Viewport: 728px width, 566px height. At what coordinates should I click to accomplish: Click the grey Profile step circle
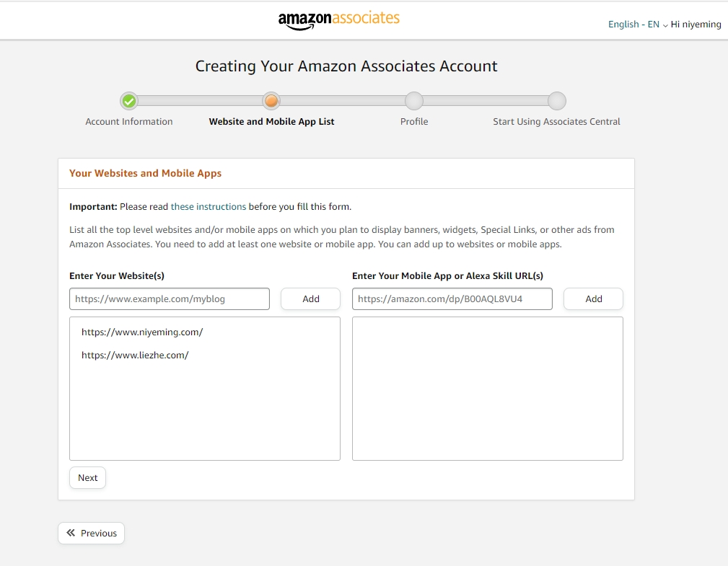click(413, 101)
